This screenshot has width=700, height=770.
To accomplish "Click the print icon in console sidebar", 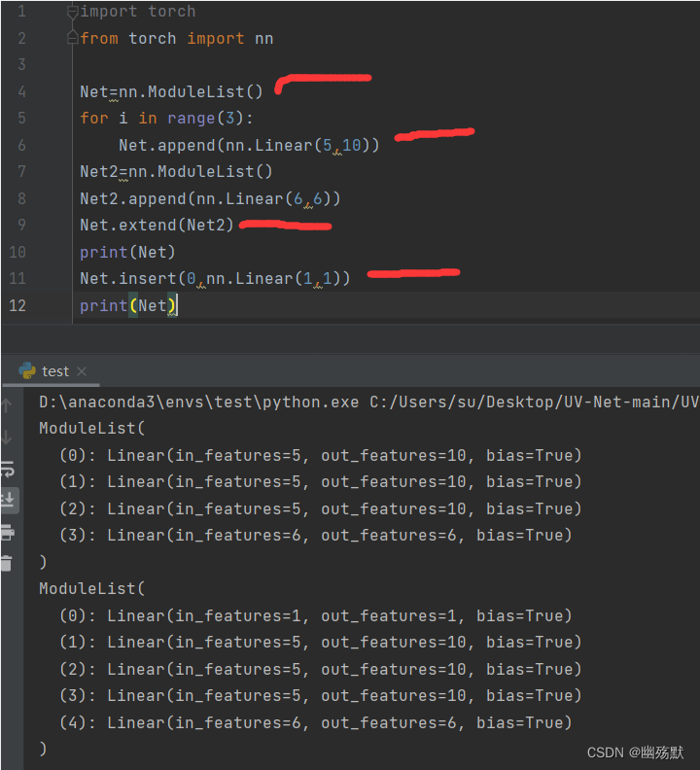I will pos(8,532).
